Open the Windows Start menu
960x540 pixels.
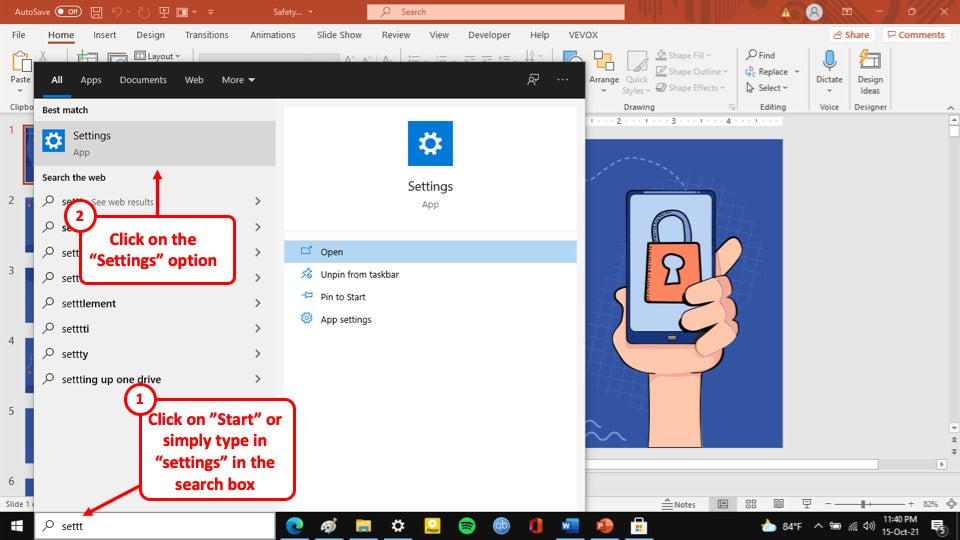coord(16,526)
